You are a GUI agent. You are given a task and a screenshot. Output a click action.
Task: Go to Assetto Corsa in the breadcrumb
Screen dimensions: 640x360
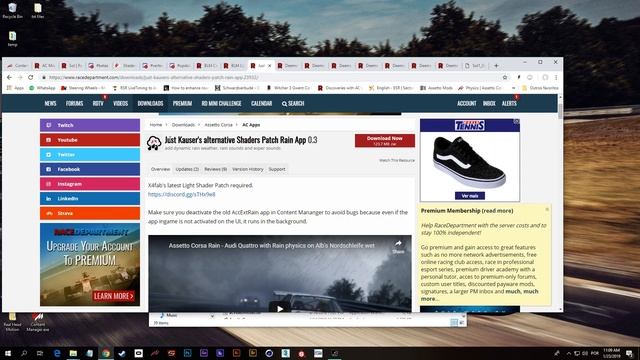pos(218,125)
